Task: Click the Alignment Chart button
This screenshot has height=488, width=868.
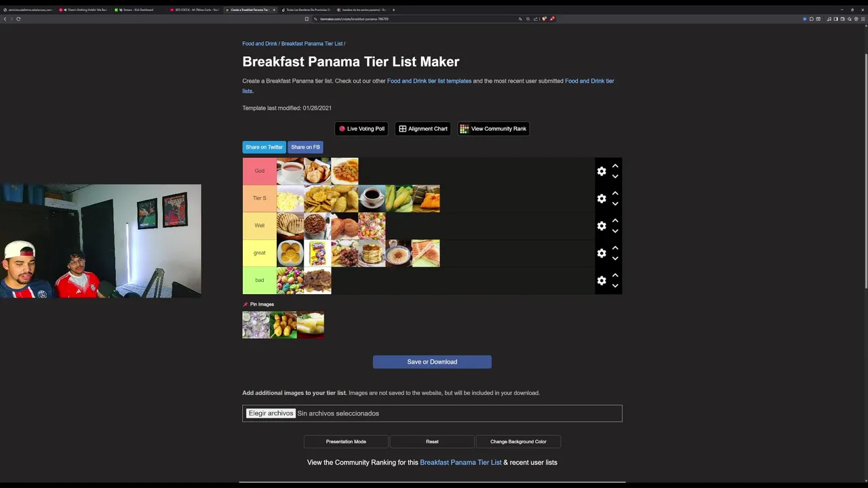Action: (423, 129)
